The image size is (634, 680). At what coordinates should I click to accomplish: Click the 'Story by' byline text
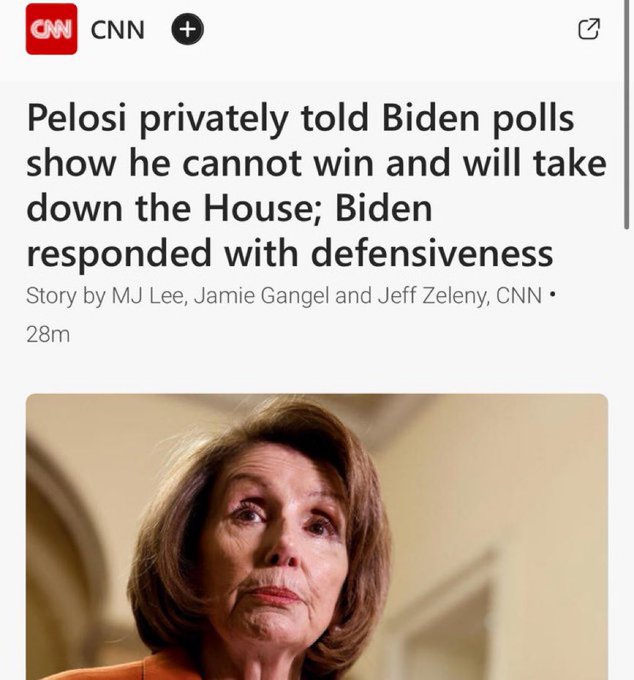coord(66,296)
